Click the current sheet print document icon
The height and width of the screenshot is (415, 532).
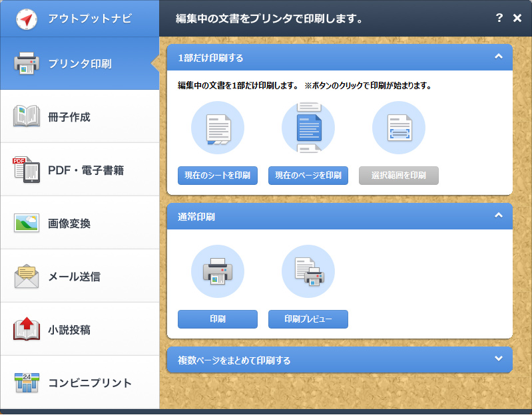[218, 128]
